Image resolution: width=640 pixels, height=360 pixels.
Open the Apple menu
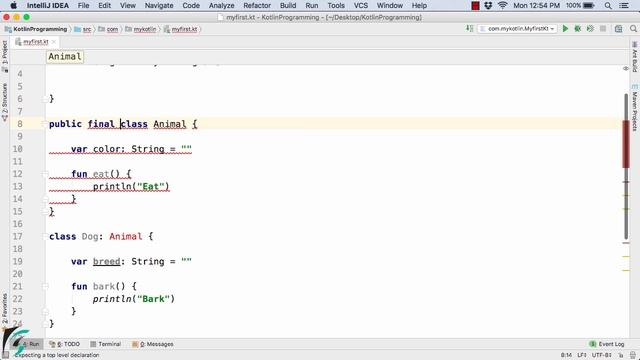pos(13,5)
